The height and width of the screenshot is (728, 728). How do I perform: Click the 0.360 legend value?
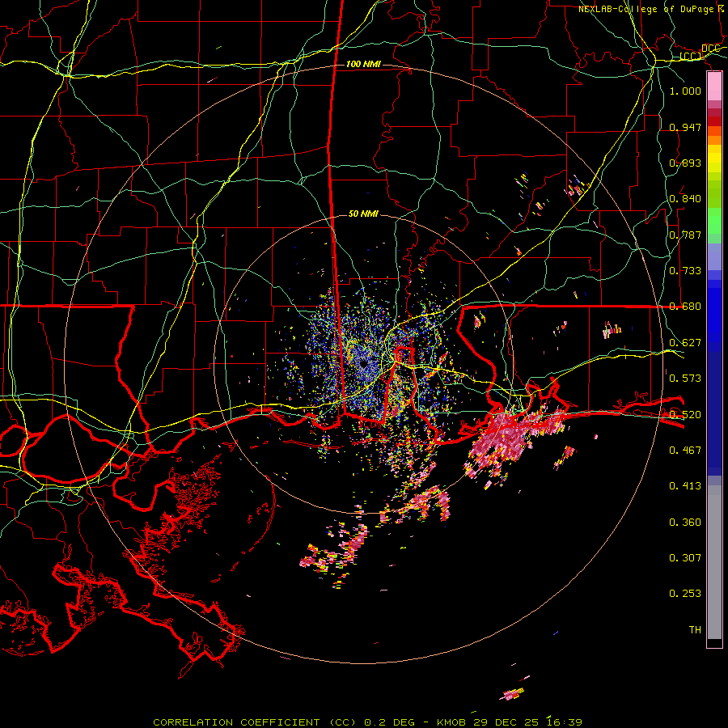tap(685, 523)
